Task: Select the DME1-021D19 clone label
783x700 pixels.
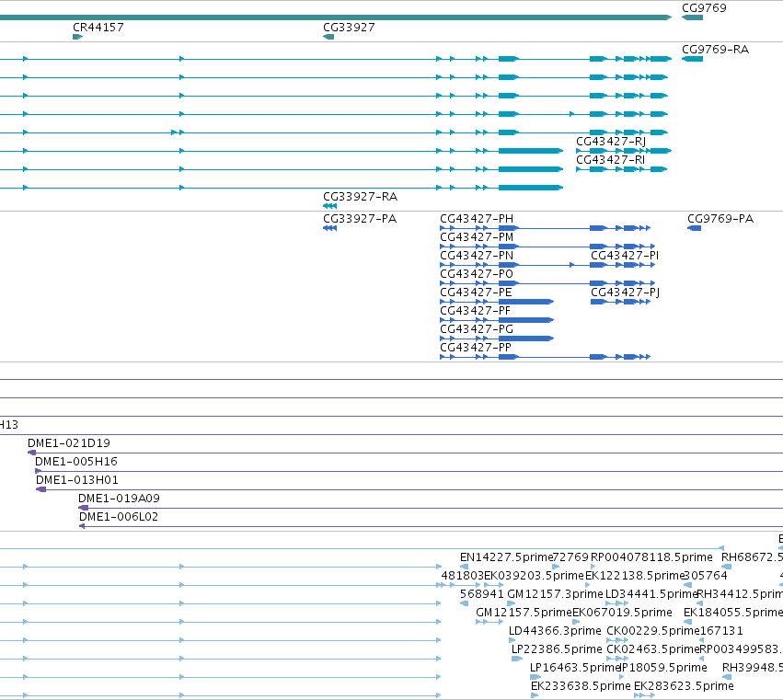Action: click(x=69, y=443)
